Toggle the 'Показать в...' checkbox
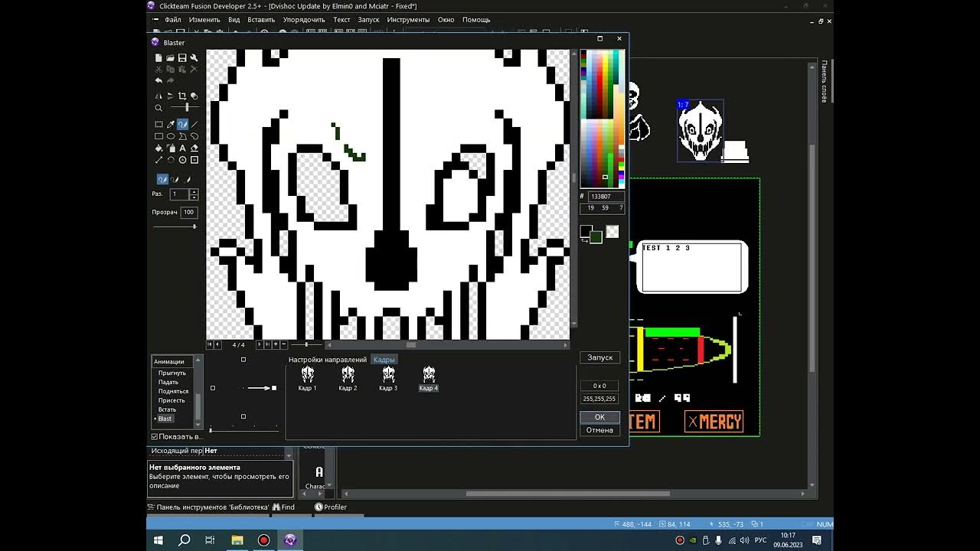 155,436
